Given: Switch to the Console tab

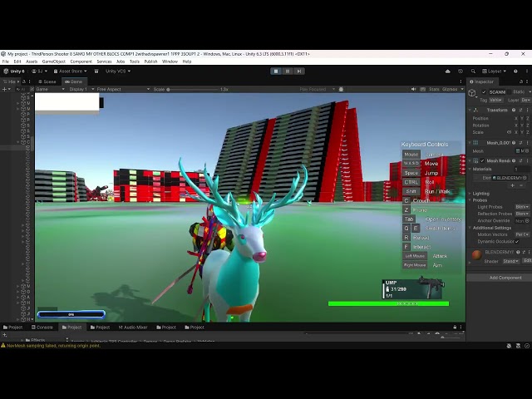Looking at the screenshot, I should [42, 328].
